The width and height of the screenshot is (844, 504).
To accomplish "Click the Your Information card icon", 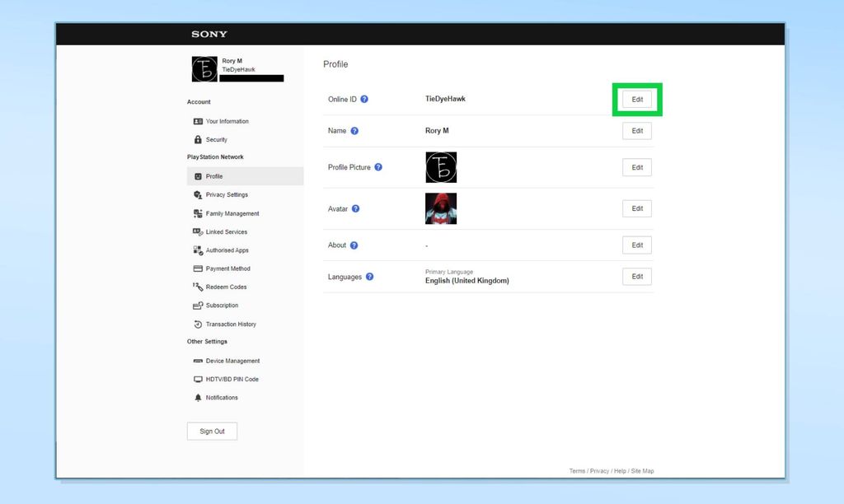I will click(x=198, y=122).
